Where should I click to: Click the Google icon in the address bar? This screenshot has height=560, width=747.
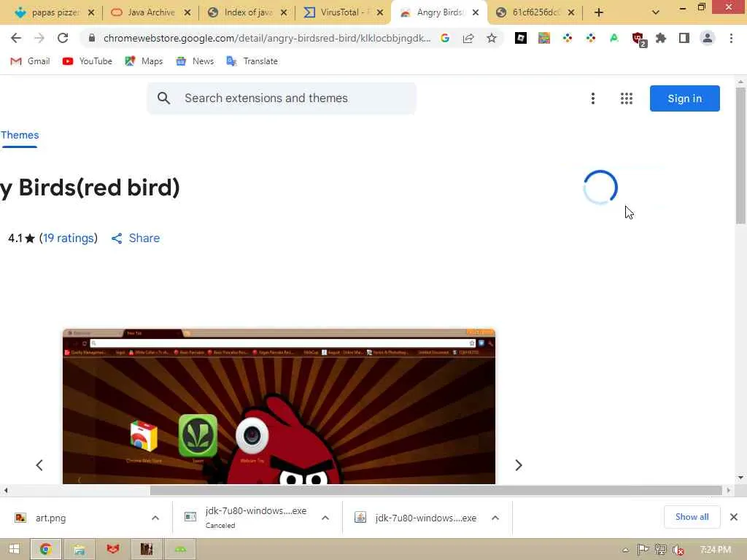[445, 38]
